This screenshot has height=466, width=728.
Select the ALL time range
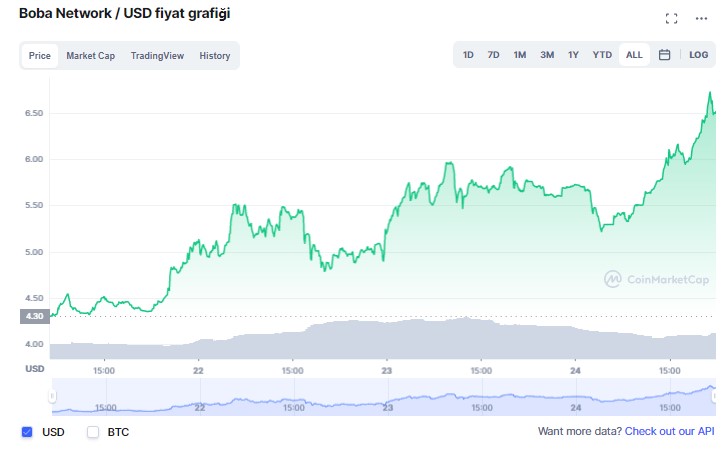(634, 55)
